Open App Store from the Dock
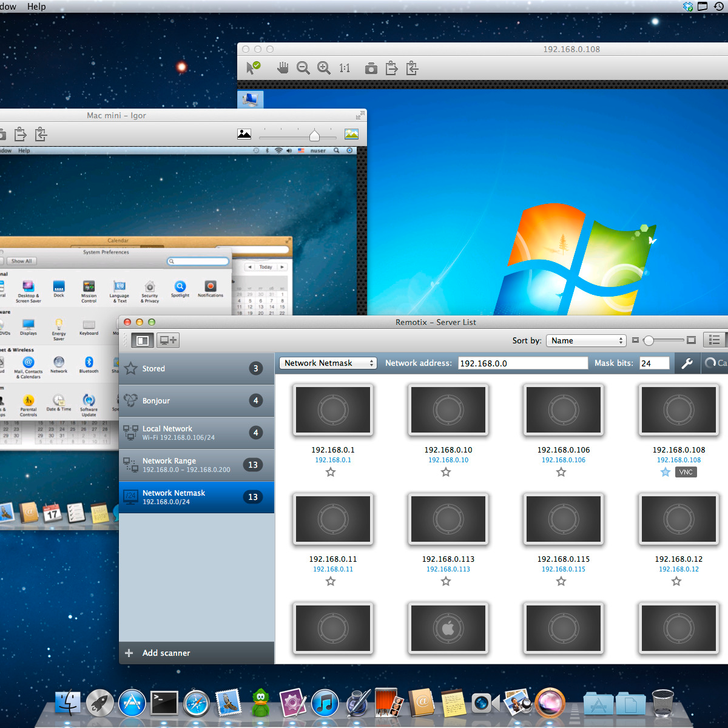The width and height of the screenshot is (728, 728). 132,704
